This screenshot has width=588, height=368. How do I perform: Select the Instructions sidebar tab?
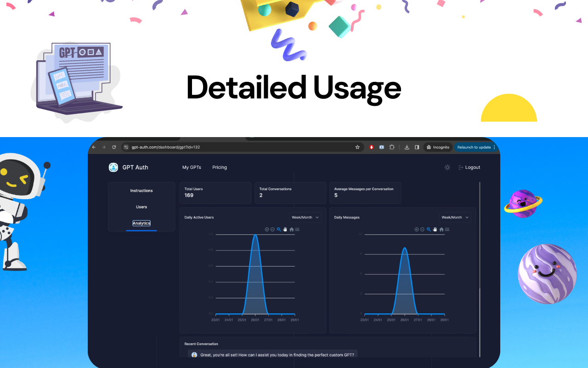[x=141, y=191]
